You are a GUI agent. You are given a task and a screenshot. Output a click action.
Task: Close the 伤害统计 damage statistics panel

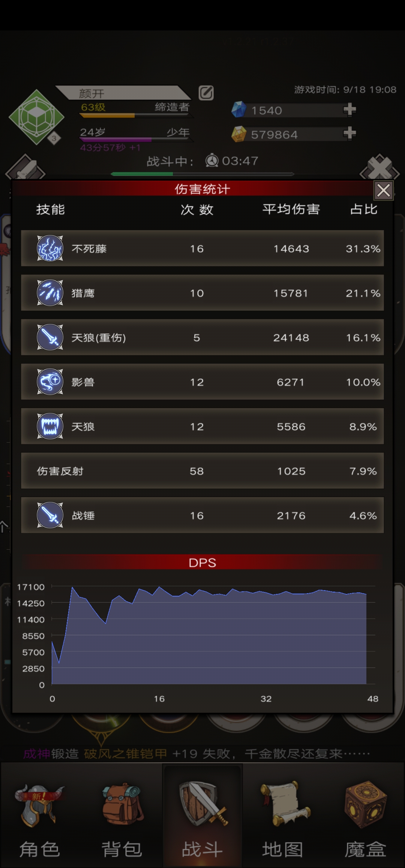click(x=383, y=190)
